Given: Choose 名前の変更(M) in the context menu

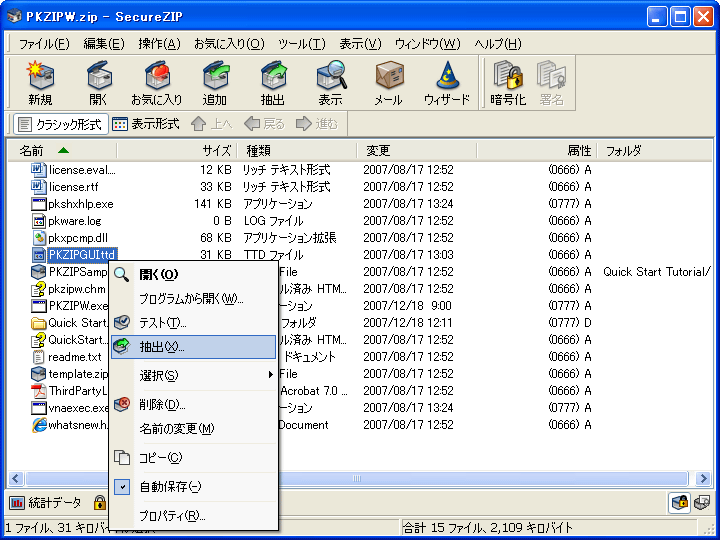Looking at the screenshot, I should coord(194,428).
